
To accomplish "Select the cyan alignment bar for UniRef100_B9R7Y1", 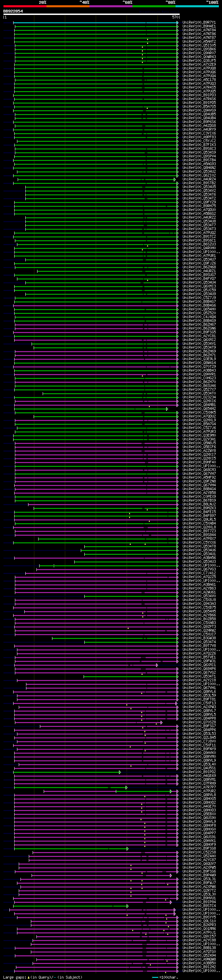I will [x=96, y=23].
